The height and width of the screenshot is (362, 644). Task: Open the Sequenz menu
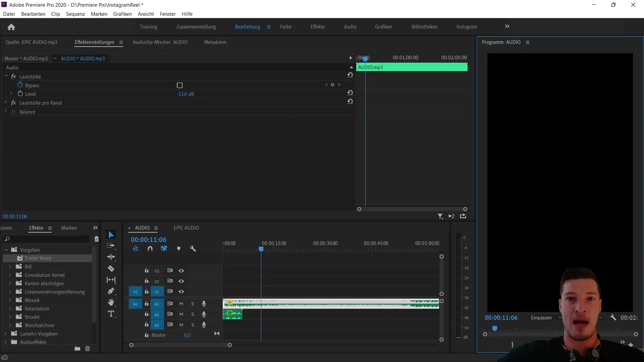[x=75, y=14]
